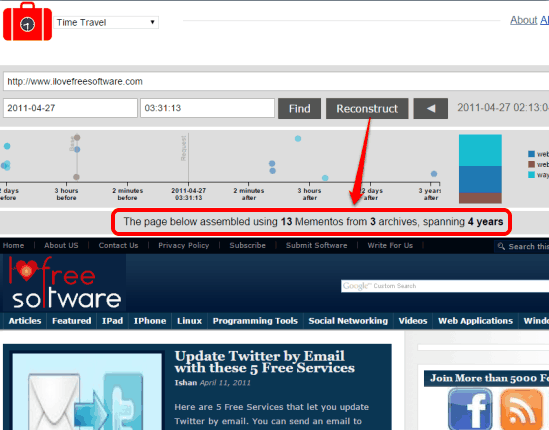Edit the date field 2011-04-27
The image size is (549, 430).
(70, 108)
